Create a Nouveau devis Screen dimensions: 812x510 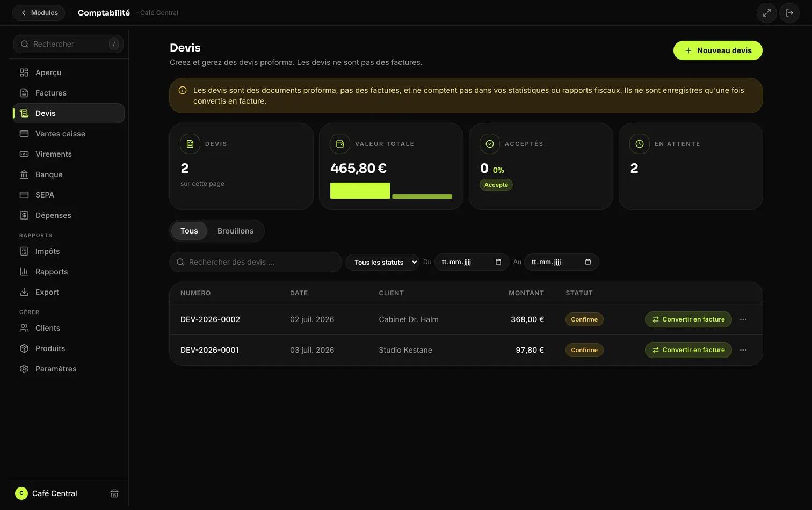718,50
